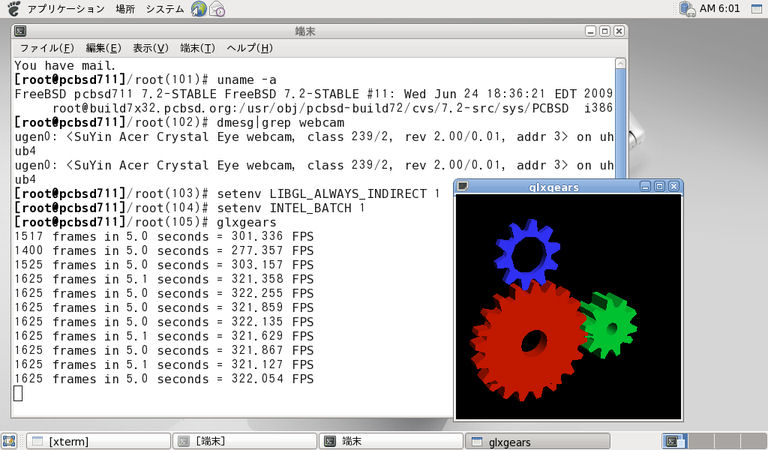Open the システム menu
The height and width of the screenshot is (450, 768).
click(165, 9)
